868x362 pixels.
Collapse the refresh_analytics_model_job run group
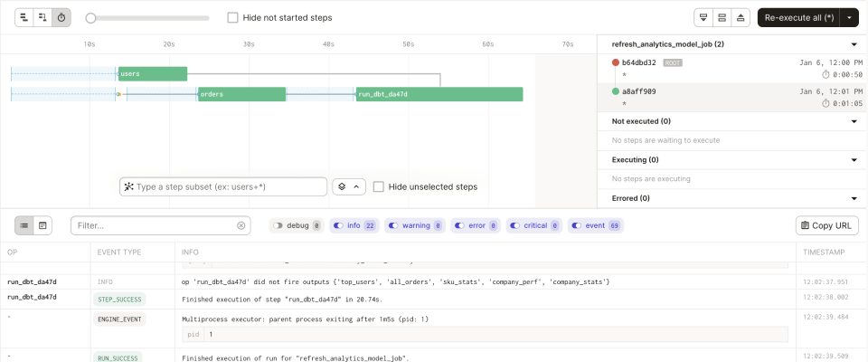[854, 43]
